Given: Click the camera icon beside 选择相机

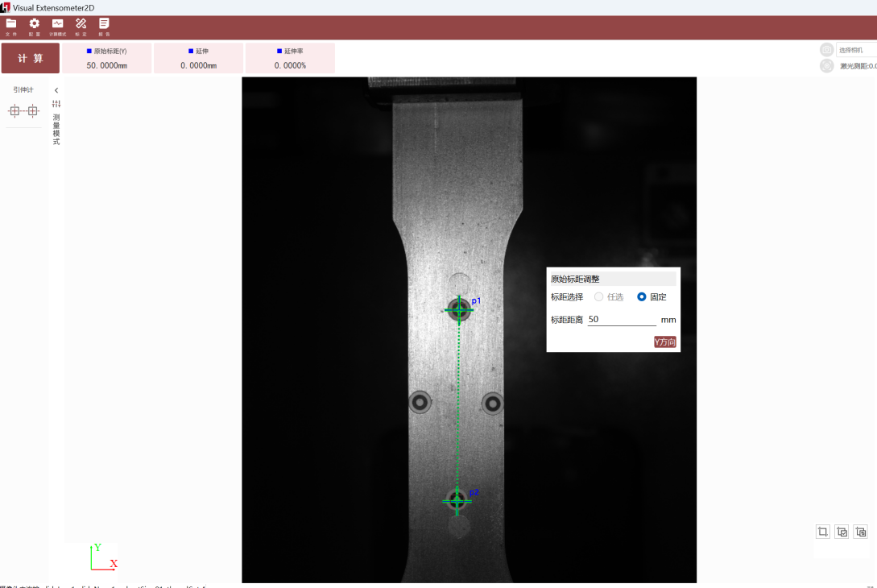Looking at the screenshot, I should click(826, 50).
